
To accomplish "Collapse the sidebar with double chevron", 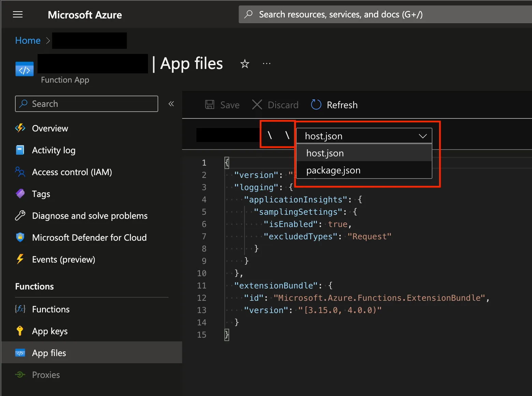I will pos(171,104).
